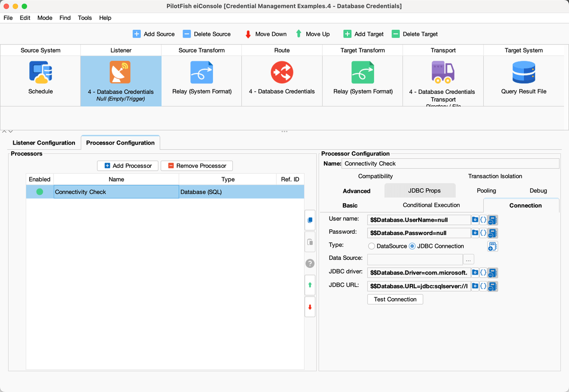
Task: Open the File menu
Action: pos(8,18)
